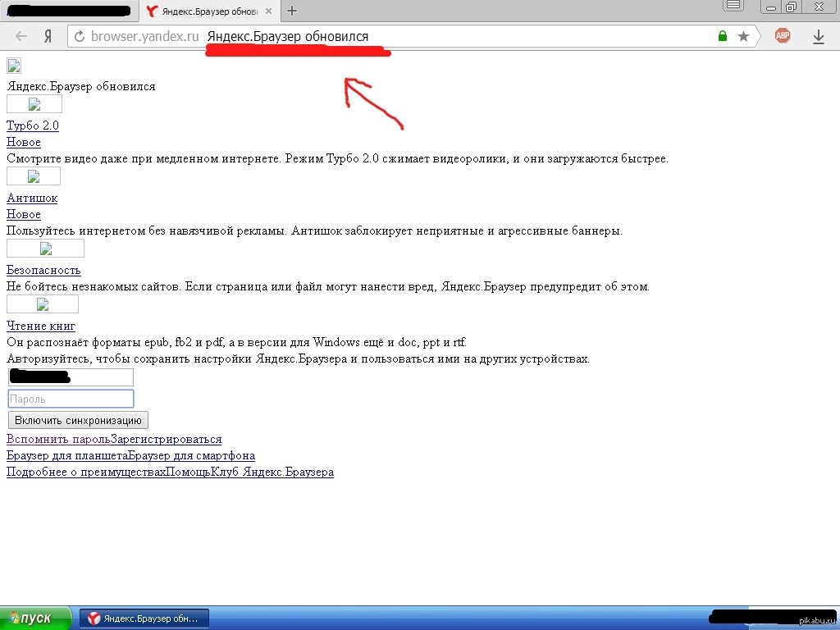Open a new tab with the plus button
Image resolution: width=840 pixels, height=630 pixels.
tap(292, 11)
